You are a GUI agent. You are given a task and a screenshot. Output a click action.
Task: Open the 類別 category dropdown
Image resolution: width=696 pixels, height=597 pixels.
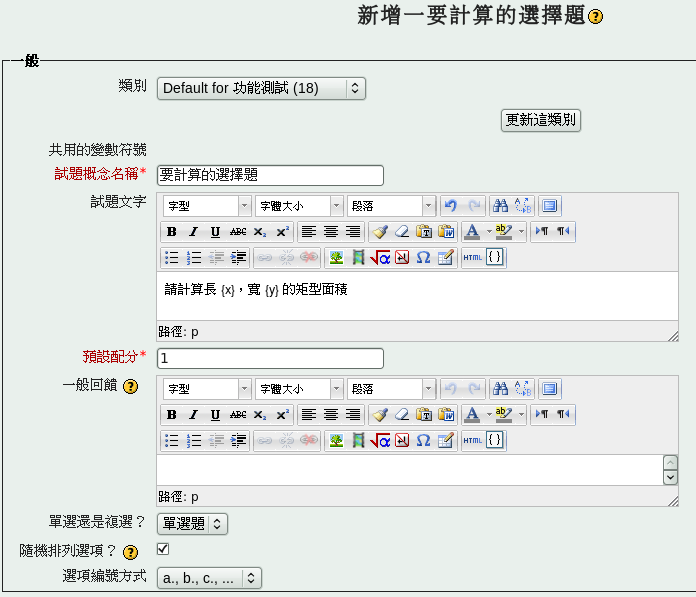pyautogui.click(x=261, y=88)
